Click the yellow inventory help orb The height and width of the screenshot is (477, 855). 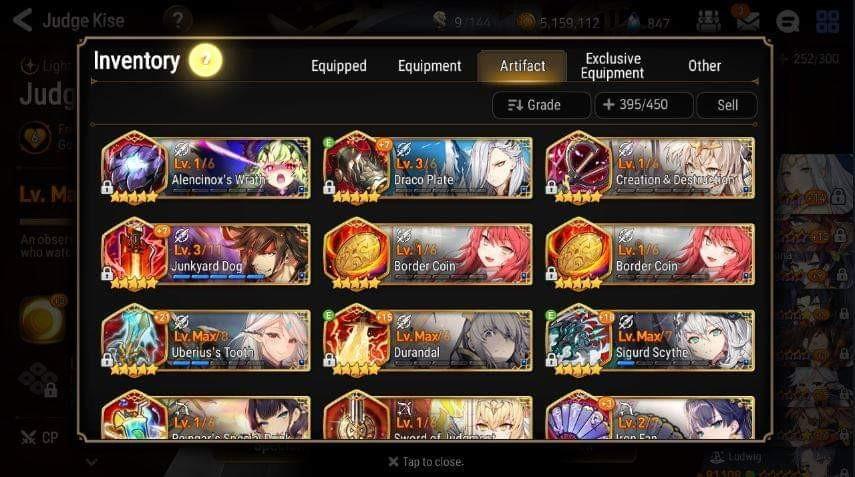click(x=206, y=60)
